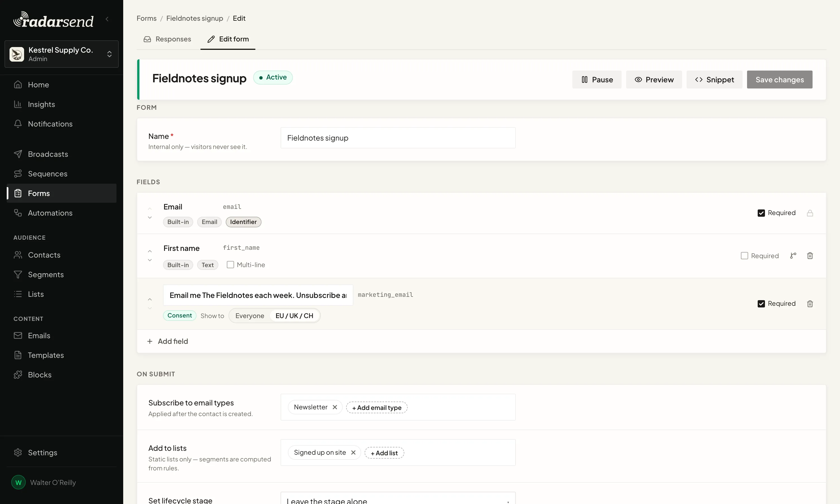Click Save changes

[780, 80]
